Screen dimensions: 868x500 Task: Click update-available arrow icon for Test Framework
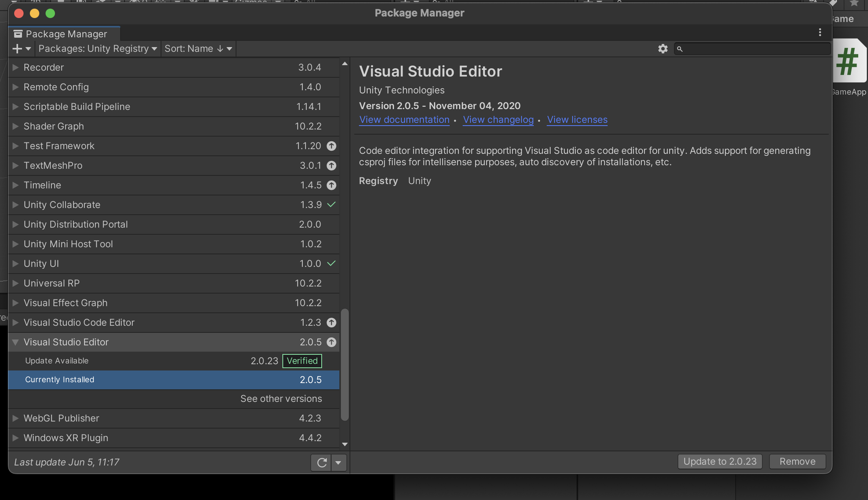point(331,146)
